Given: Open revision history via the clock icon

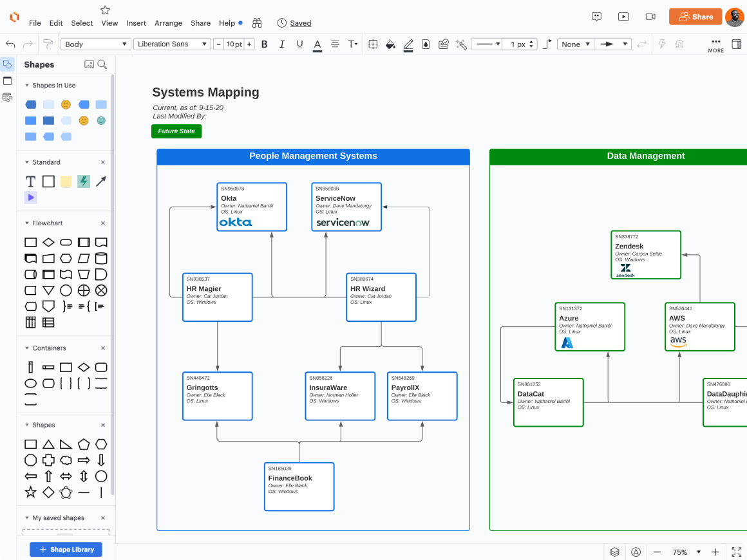Looking at the screenshot, I should point(281,23).
